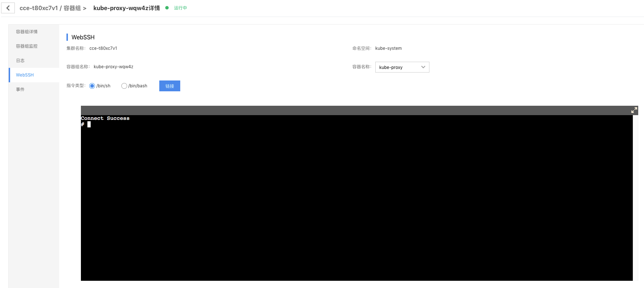The image size is (644, 288).
Task: Select the /bin/bash radio option
Action: click(x=124, y=86)
